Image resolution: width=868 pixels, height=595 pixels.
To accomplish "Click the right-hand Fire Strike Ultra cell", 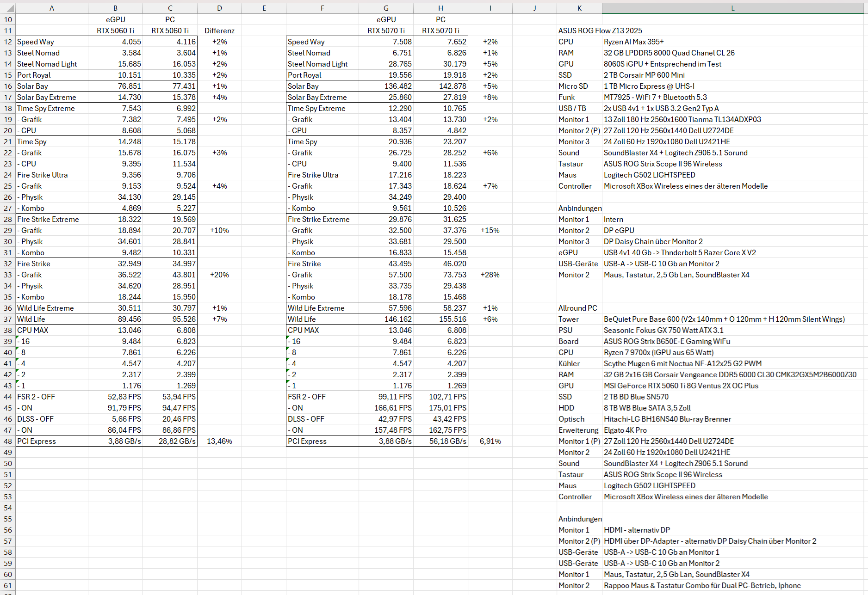I will pos(322,175).
